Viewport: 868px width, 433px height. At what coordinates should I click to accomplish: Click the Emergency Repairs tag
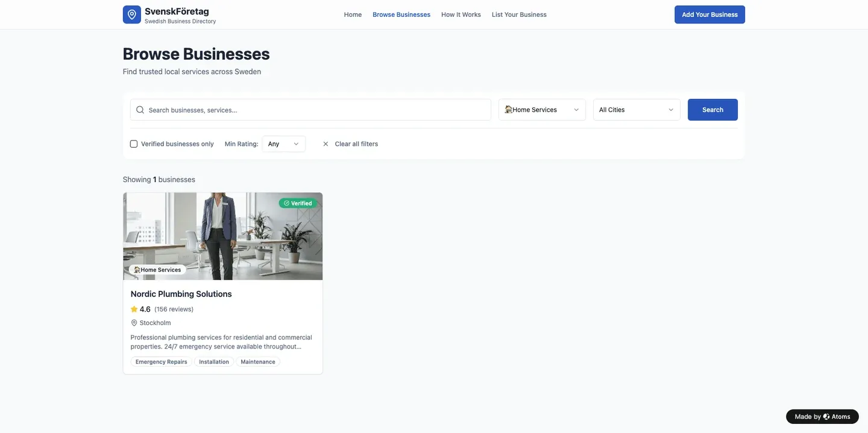coord(161,362)
